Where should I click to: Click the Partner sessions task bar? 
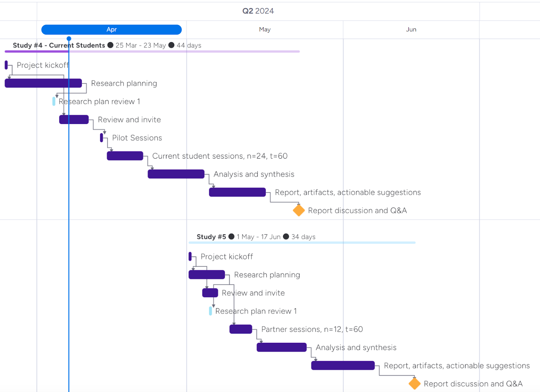pos(241,329)
